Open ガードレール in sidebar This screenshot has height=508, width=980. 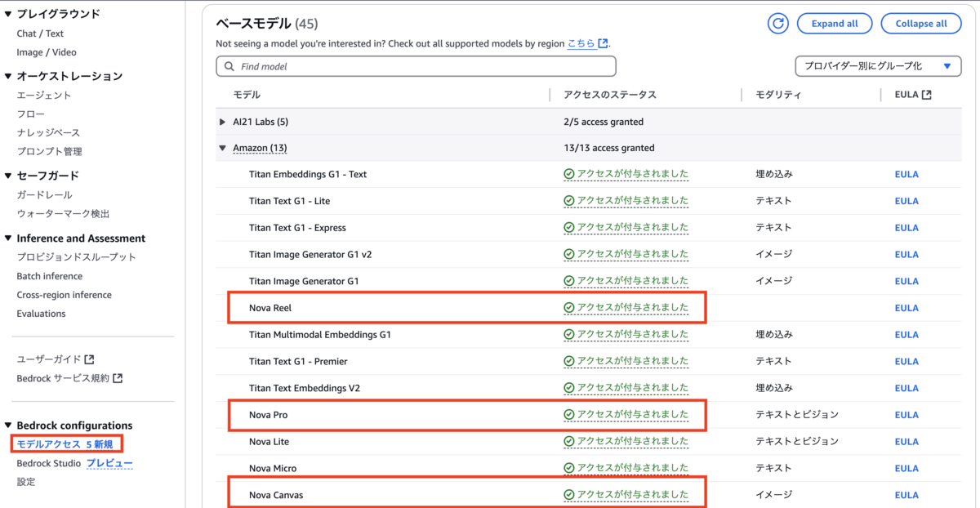tap(44, 195)
